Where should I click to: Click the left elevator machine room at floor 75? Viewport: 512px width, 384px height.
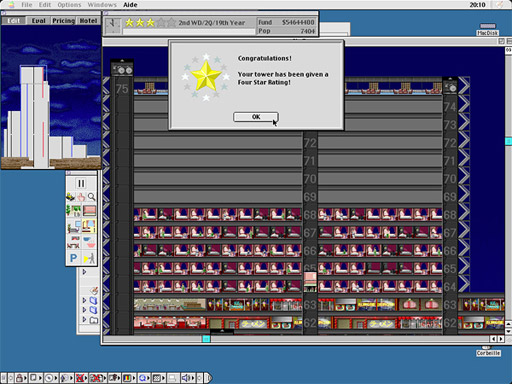point(122,69)
